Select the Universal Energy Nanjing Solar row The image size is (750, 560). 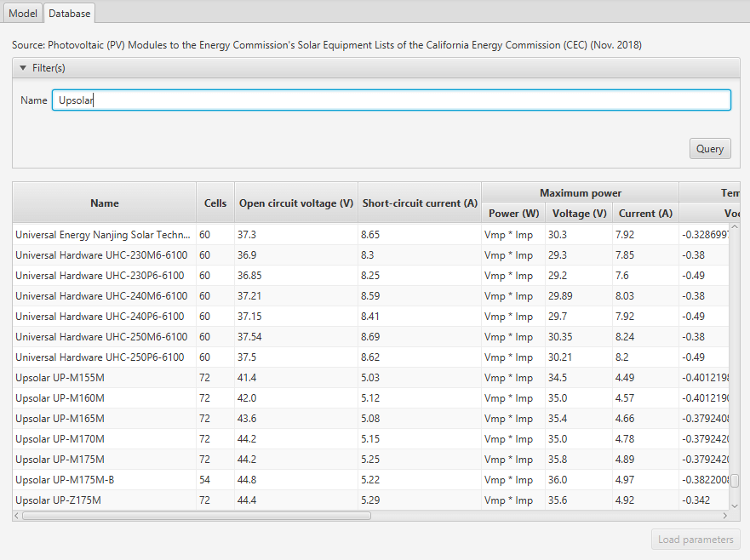coord(370,234)
